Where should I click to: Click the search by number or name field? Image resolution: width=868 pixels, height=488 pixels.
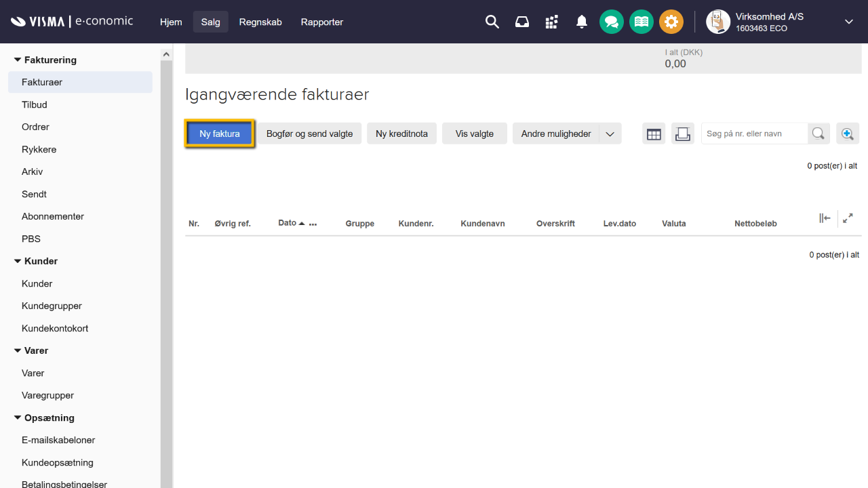[x=754, y=134]
